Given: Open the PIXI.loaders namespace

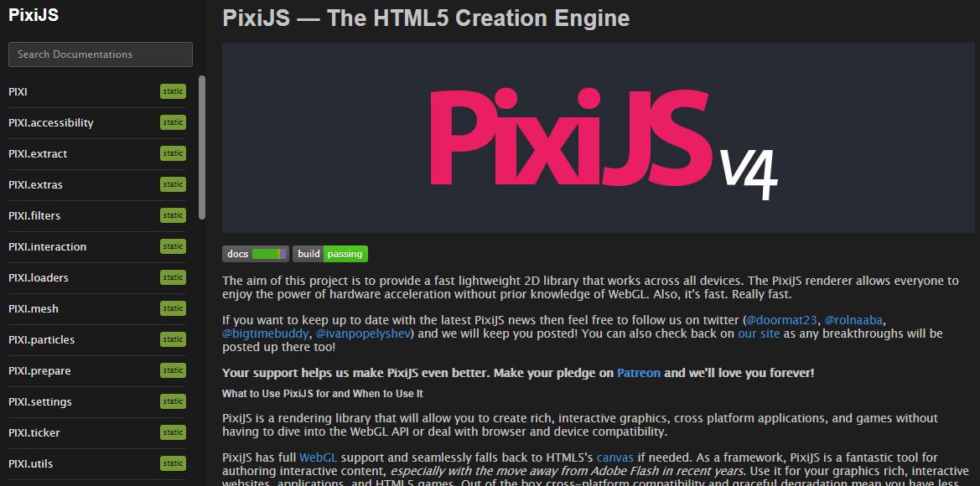Looking at the screenshot, I should (x=38, y=277).
